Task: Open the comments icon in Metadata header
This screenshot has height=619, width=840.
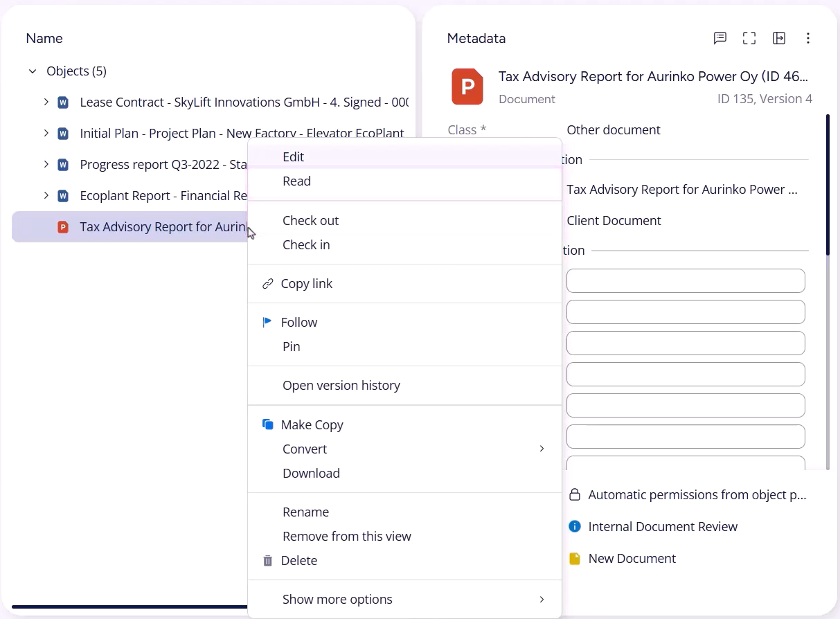Action: click(720, 38)
